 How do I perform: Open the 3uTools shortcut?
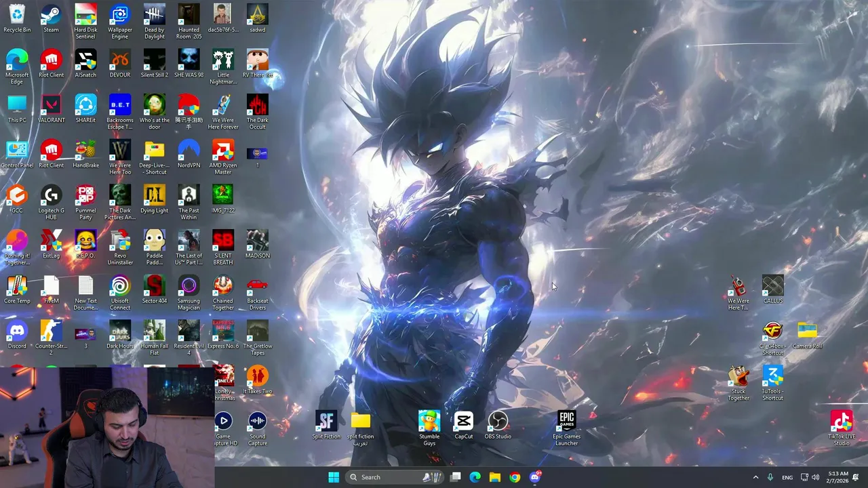pyautogui.click(x=773, y=383)
